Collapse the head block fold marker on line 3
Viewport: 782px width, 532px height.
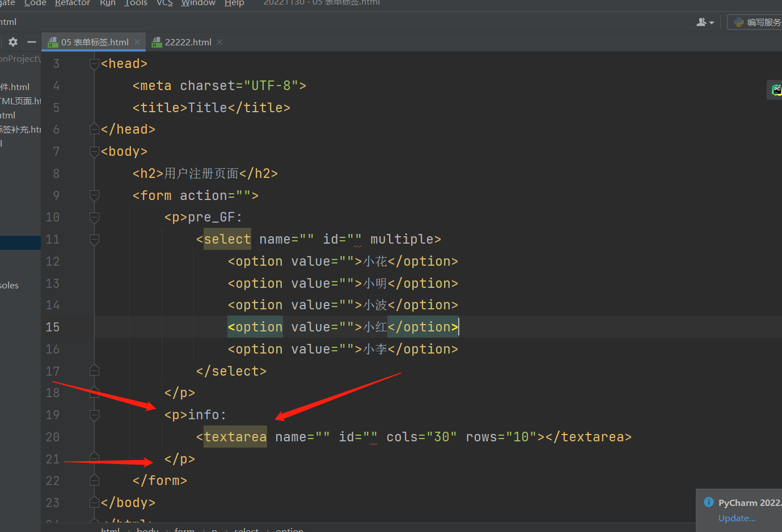[x=95, y=64]
